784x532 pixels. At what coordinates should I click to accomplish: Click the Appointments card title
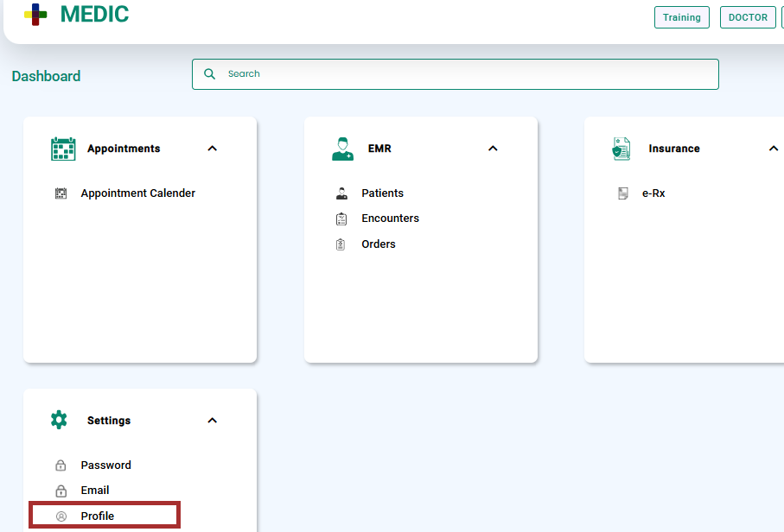pyautogui.click(x=124, y=149)
